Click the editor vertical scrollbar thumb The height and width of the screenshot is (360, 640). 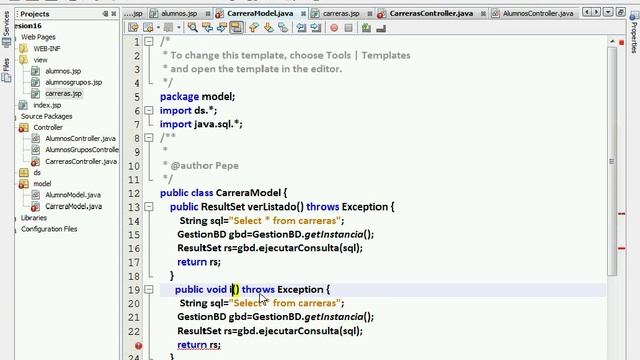pos(611,161)
